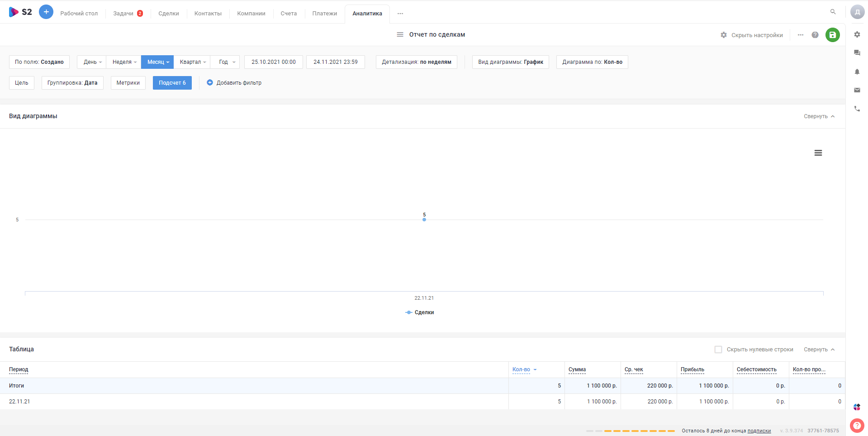This screenshot has height=436, width=868.
Task: Sort table by Себестоимость column
Action: [x=757, y=369]
